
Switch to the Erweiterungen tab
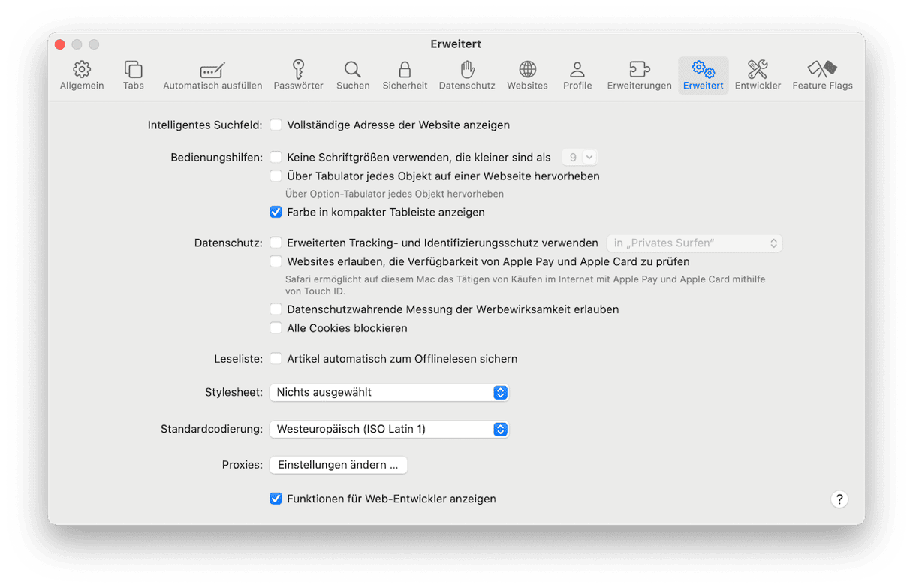639,75
